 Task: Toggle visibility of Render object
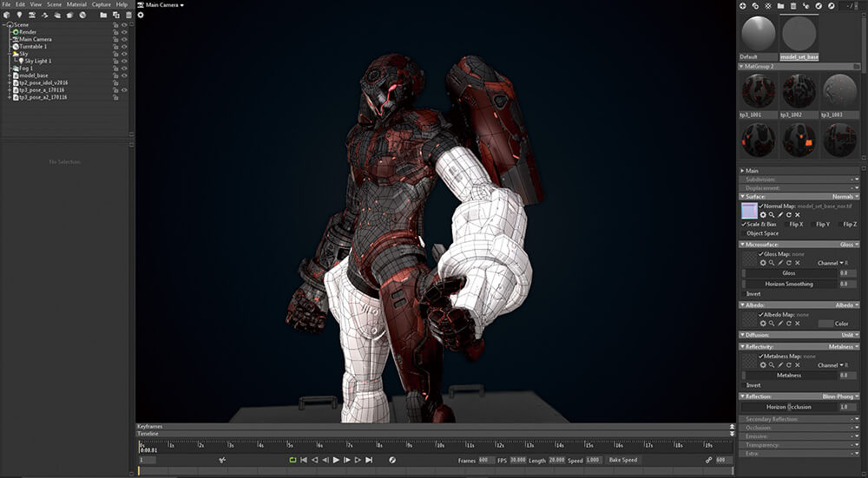click(124, 32)
